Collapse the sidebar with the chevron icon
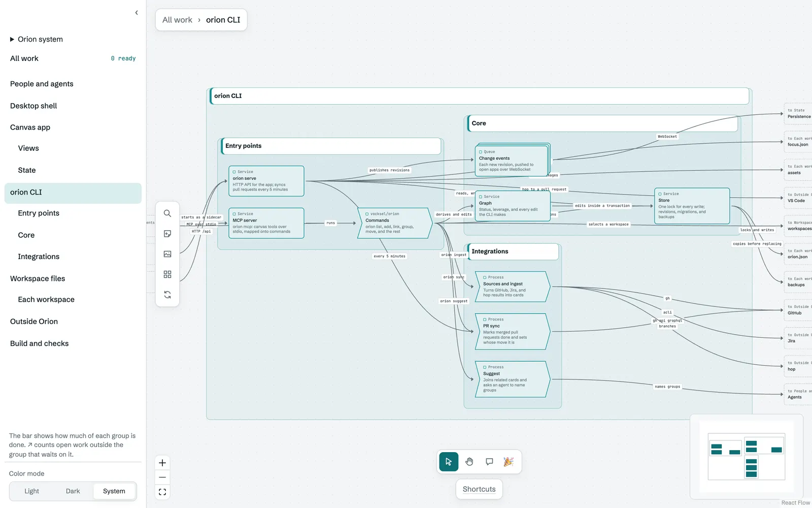Viewport: 812px width, 508px height. point(137,13)
